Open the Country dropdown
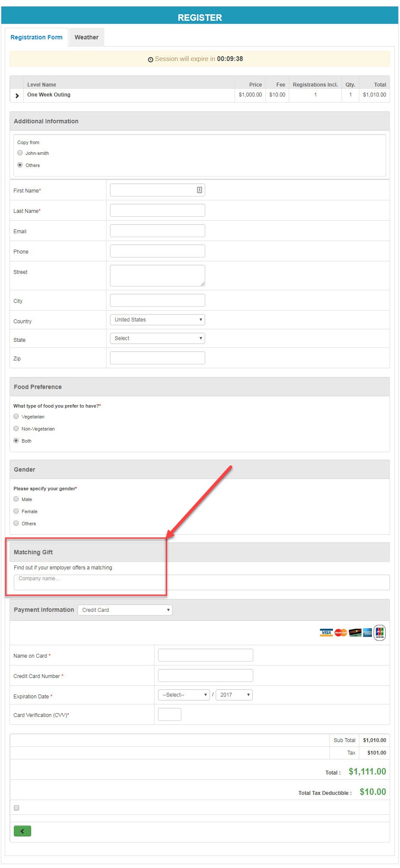 pos(157,320)
